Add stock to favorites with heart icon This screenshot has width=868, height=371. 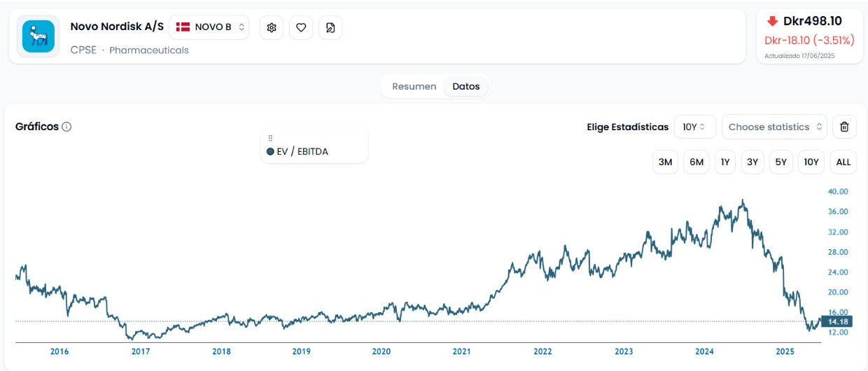tap(301, 27)
